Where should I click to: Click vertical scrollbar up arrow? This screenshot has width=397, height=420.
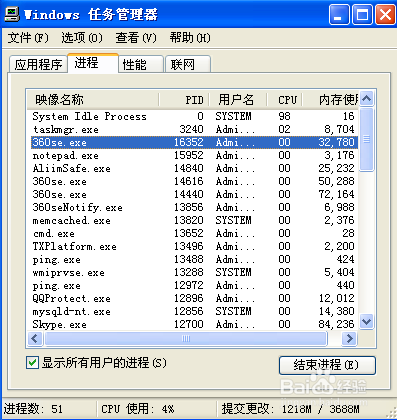click(367, 98)
